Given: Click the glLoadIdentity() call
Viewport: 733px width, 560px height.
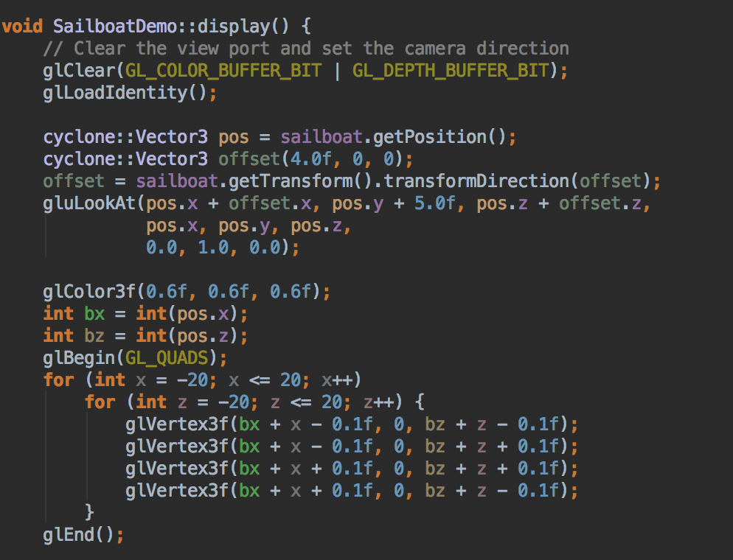Looking at the screenshot, I should click(130, 93).
